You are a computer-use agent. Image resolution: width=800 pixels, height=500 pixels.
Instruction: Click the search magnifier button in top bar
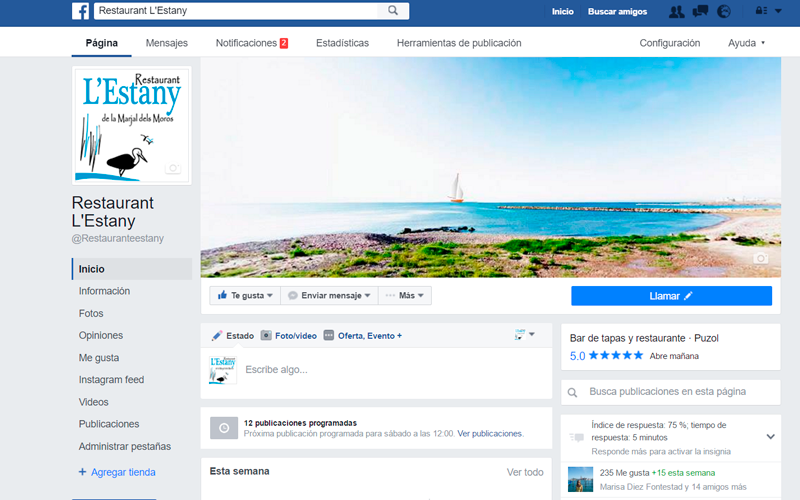[392, 11]
